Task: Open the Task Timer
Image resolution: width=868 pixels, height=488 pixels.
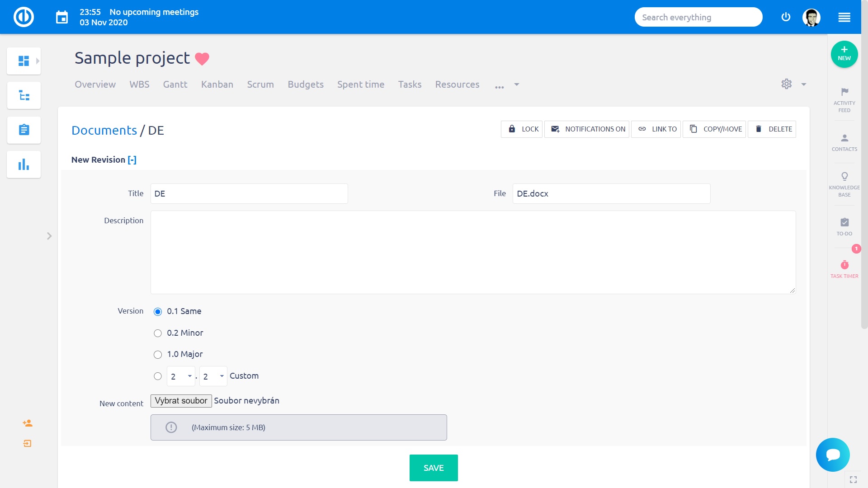Action: click(844, 268)
